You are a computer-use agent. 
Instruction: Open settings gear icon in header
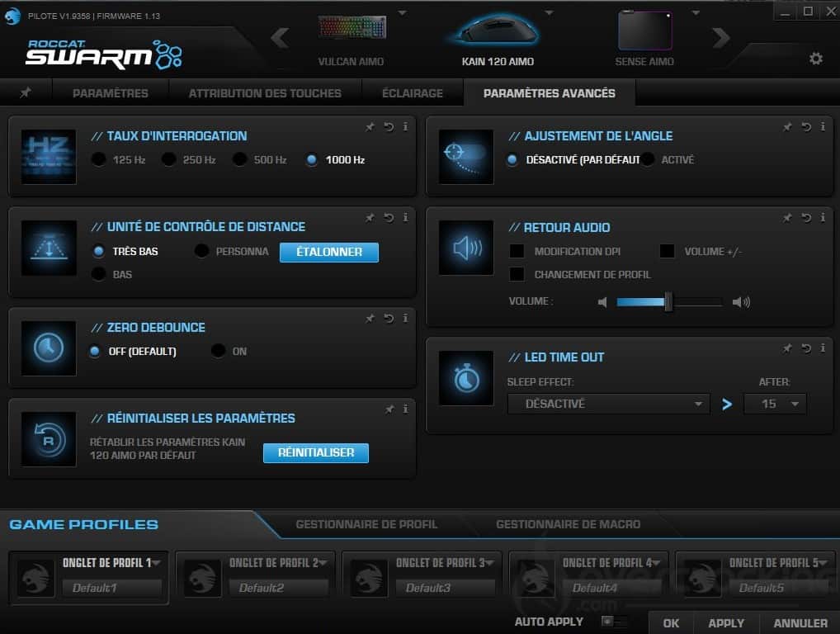(815, 59)
